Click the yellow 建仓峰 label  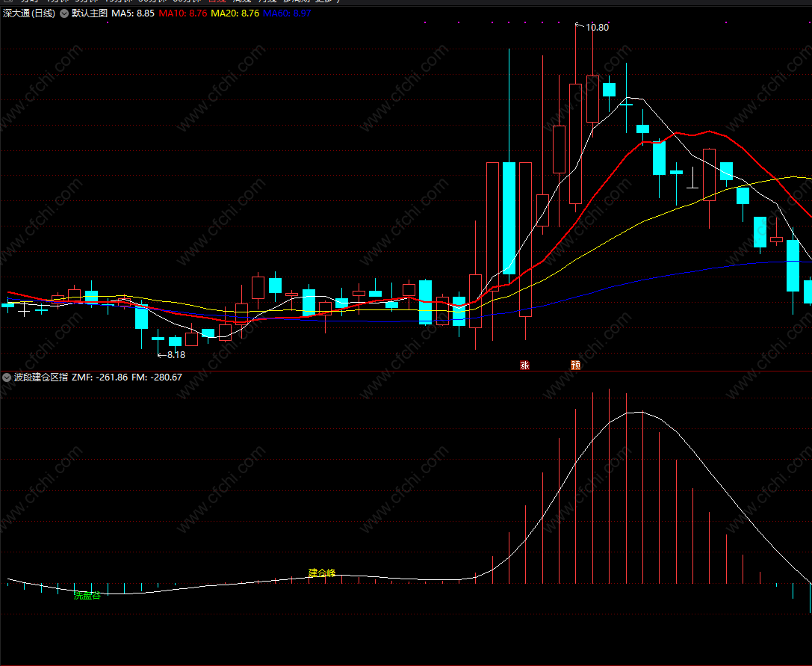click(x=322, y=573)
